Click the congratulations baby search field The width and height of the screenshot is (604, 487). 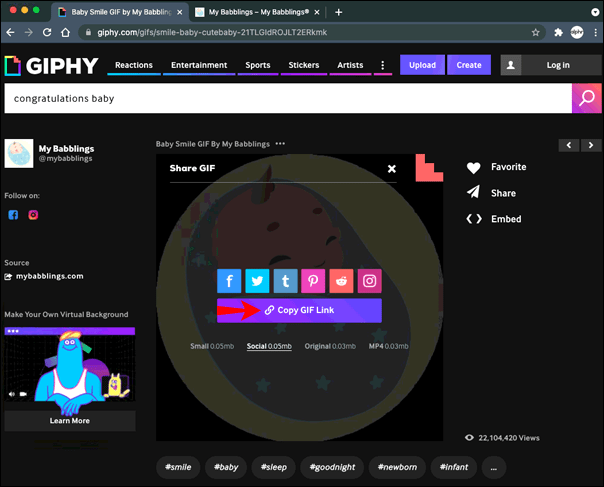point(285,99)
